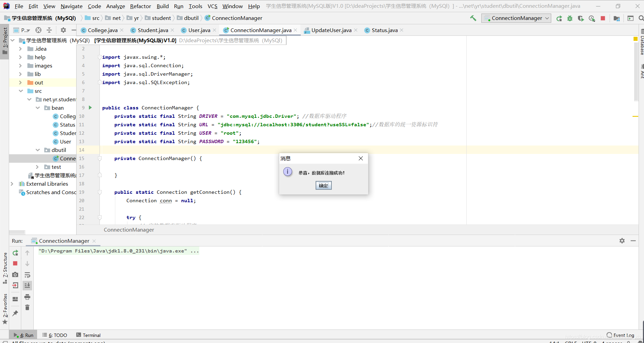Screen dimensions: 644x343
Task: Click the Build project hammer icon
Action: click(473, 18)
